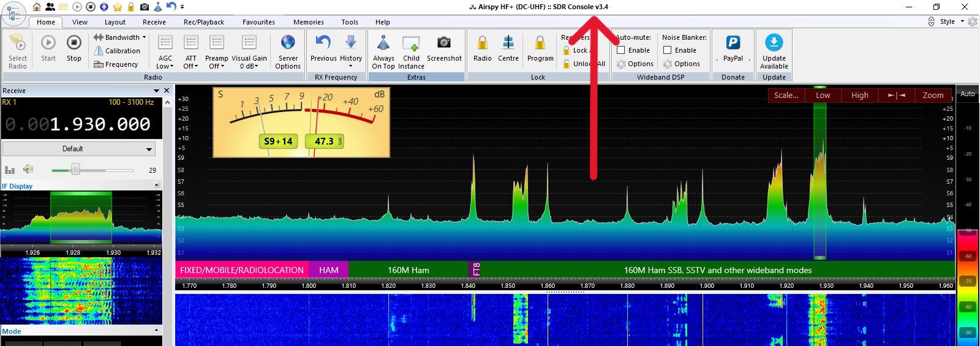The height and width of the screenshot is (346, 980).
Task: Click the Update Available download icon
Action: click(774, 43)
